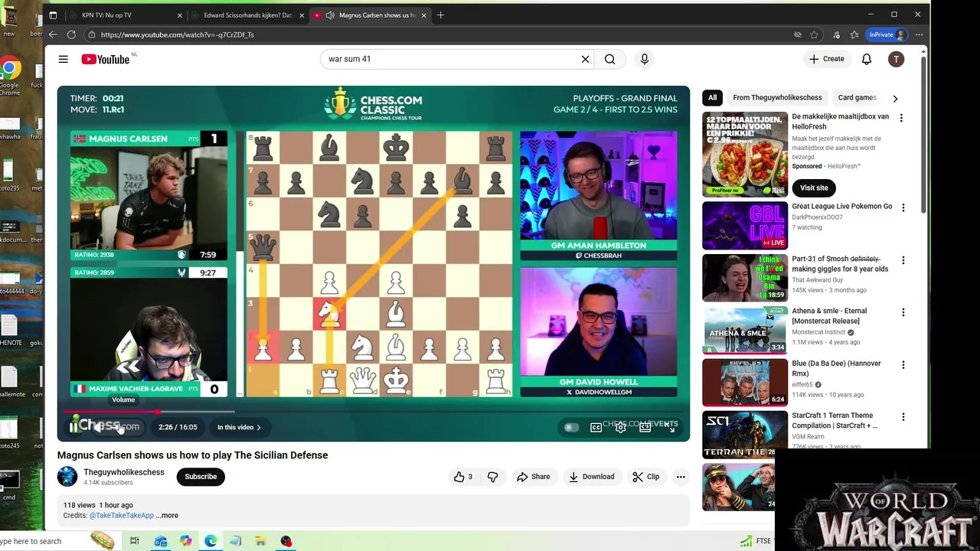Open options for StarCraft Terran Theme video

pyautogui.click(x=903, y=417)
